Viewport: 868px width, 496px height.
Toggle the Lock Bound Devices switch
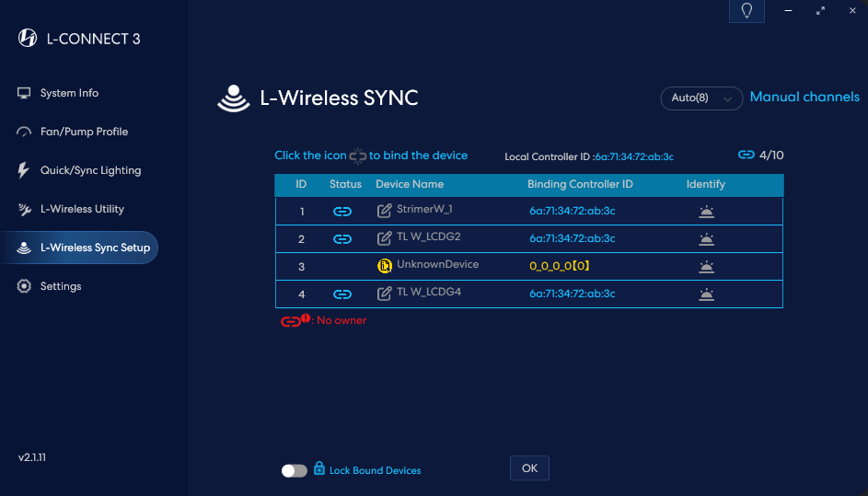(x=294, y=470)
